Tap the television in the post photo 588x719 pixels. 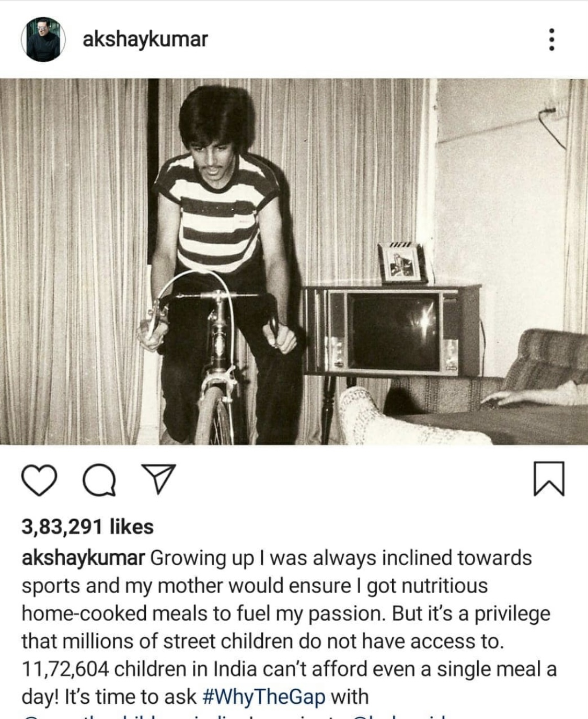(392, 329)
